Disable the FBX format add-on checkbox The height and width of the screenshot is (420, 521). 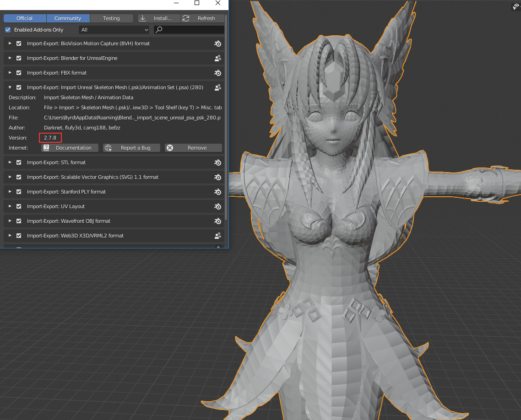tap(19, 73)
